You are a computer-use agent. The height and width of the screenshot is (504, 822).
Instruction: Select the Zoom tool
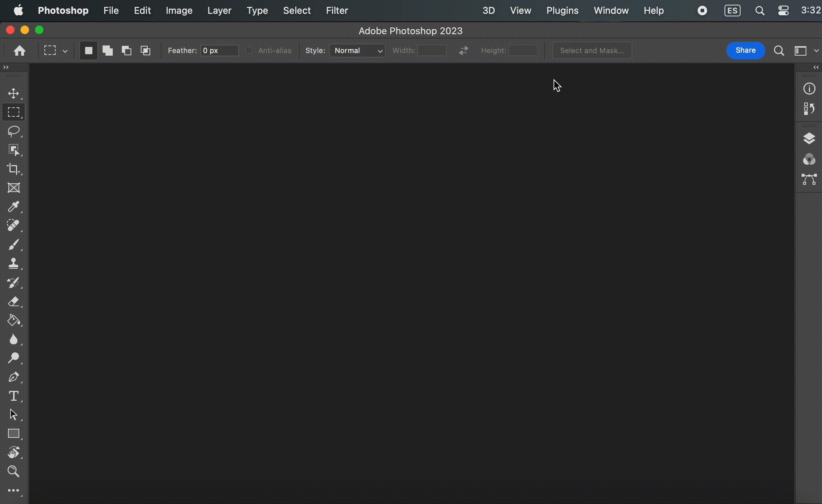click(13, 471)
